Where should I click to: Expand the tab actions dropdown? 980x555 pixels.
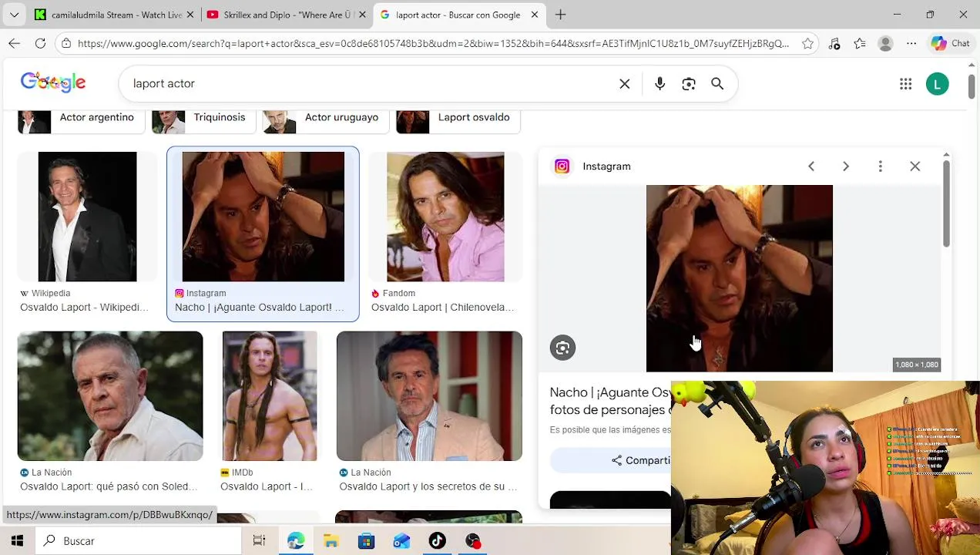point(14,15)
